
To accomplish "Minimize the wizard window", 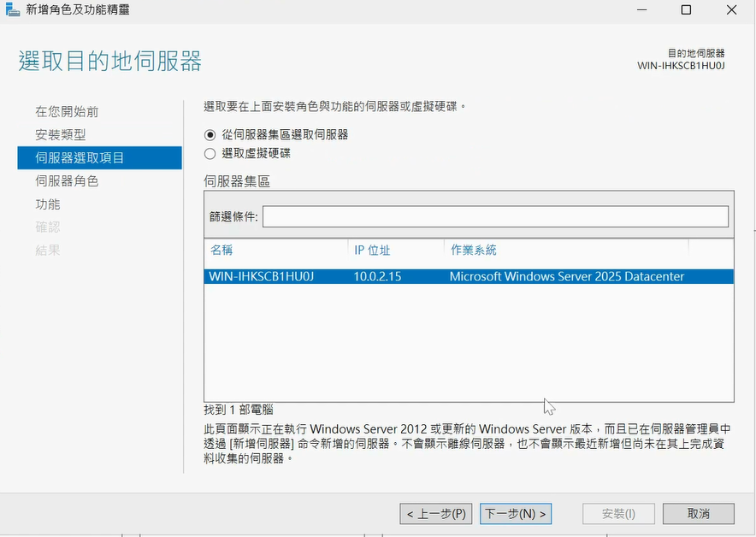I will 641,9.
